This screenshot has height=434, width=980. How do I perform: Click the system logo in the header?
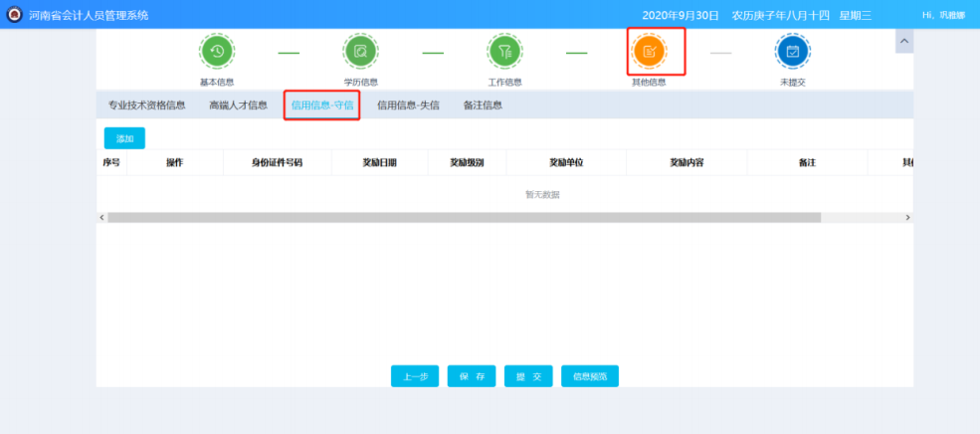coord(14,15)
